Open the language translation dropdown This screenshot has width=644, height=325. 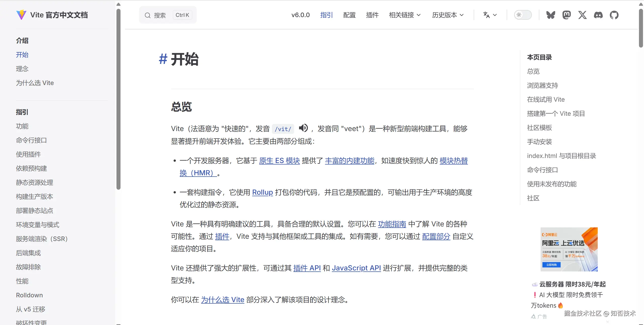point(490,15)
